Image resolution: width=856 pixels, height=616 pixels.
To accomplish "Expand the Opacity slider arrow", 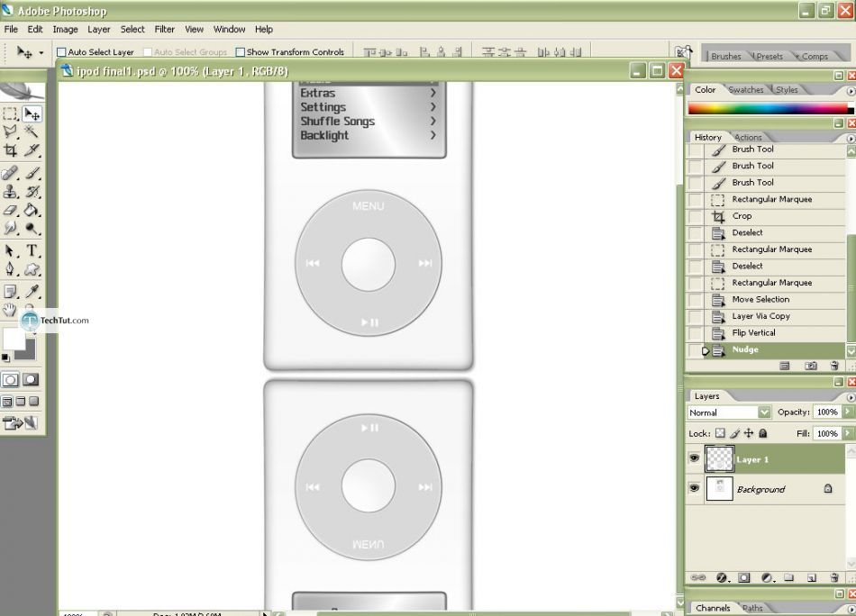I will (848, 412).
